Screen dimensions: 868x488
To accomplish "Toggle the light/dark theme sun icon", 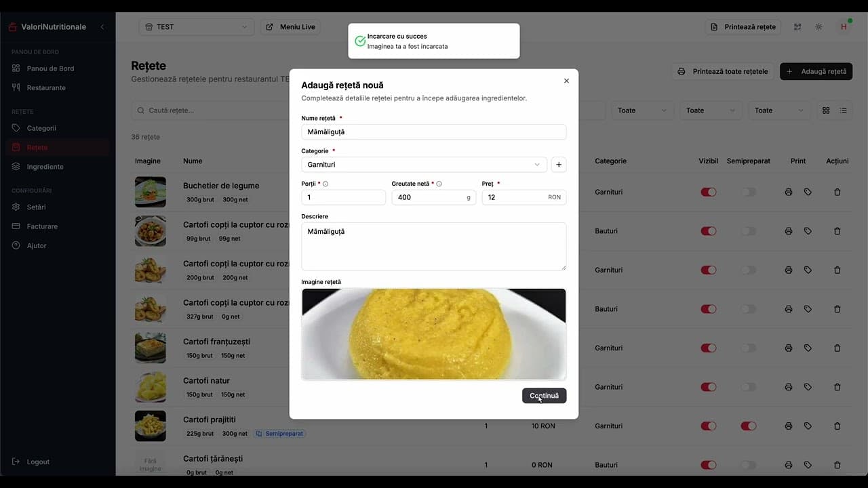I will (x=818, y=27).
